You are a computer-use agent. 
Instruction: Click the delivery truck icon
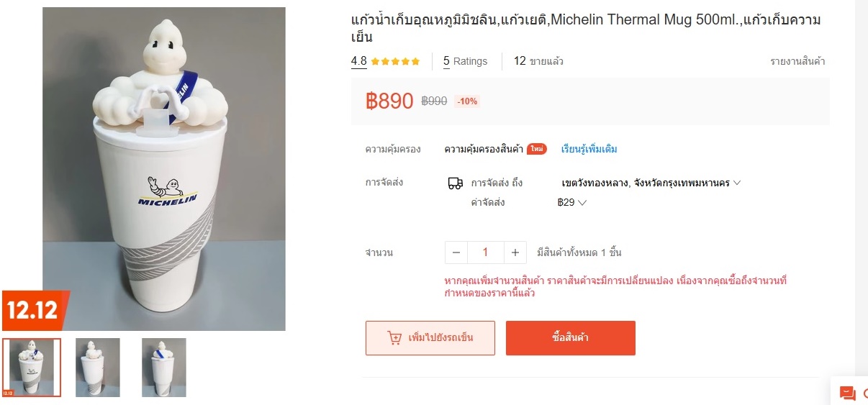(x=455, y=183)
